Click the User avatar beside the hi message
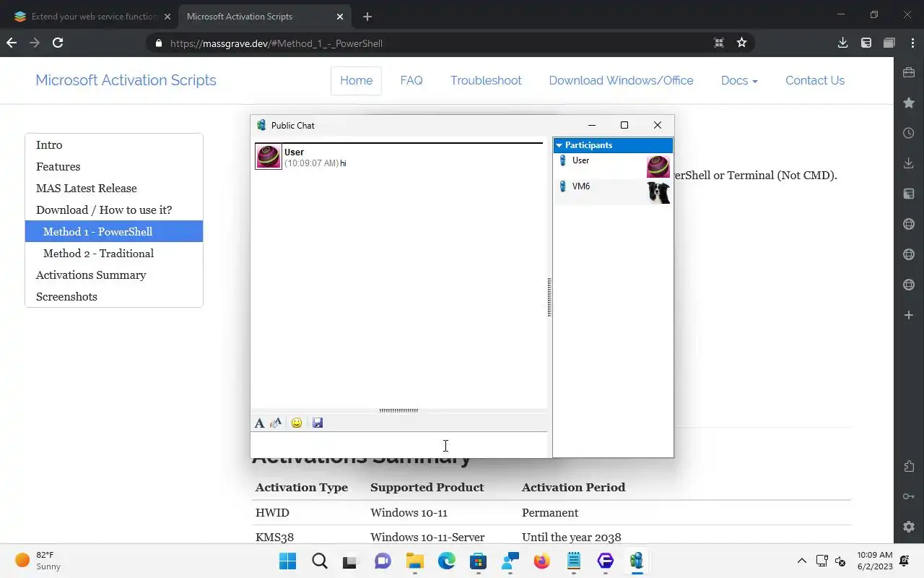Viewport: 924px width, 578px height. 269,157
